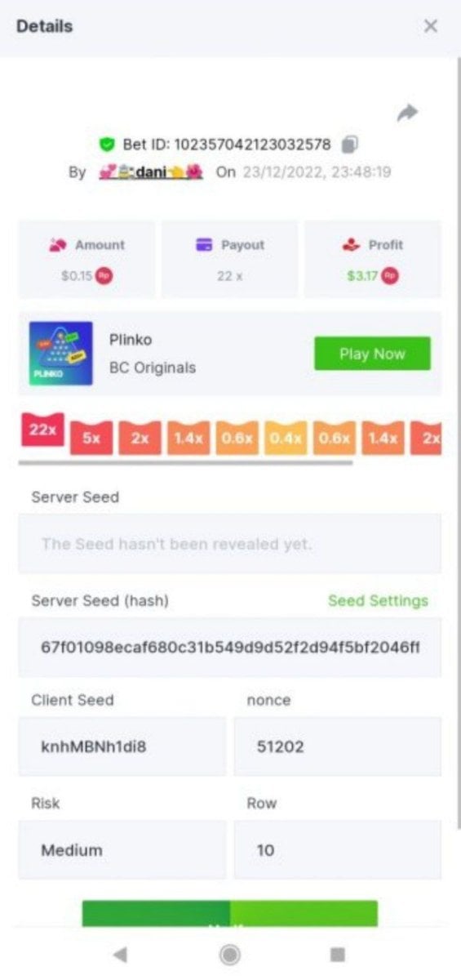Tap the Android recent apps square
Viewport: 461px width, 980px height.
[338, 954]
